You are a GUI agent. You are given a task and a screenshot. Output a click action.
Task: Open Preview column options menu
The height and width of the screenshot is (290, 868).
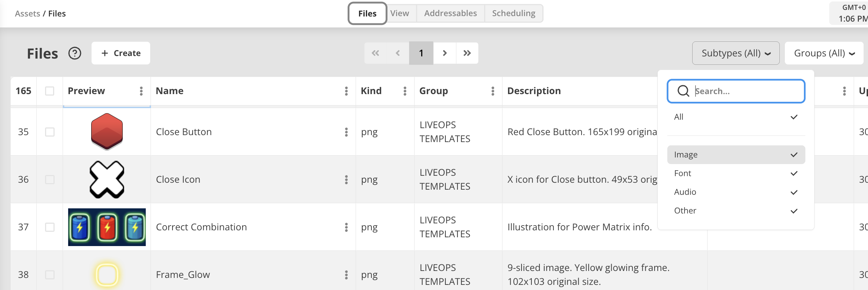pos(141,91)
